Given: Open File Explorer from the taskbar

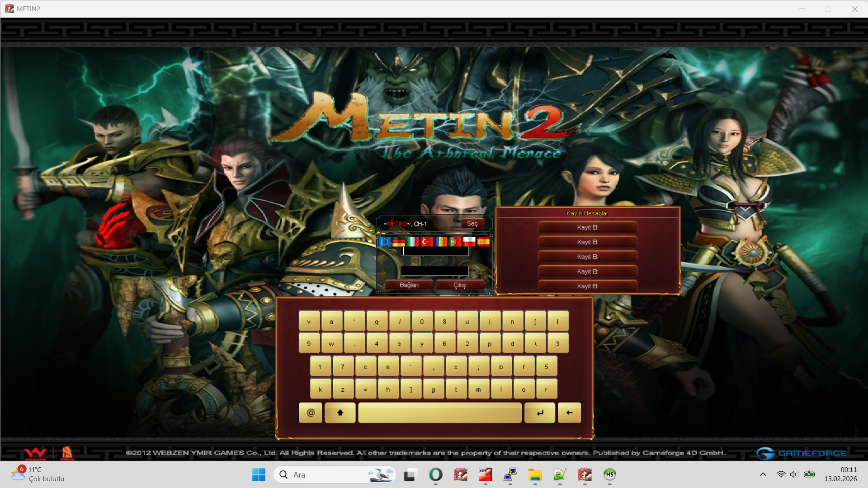Looking at the screenshot, I should [535, 474].
